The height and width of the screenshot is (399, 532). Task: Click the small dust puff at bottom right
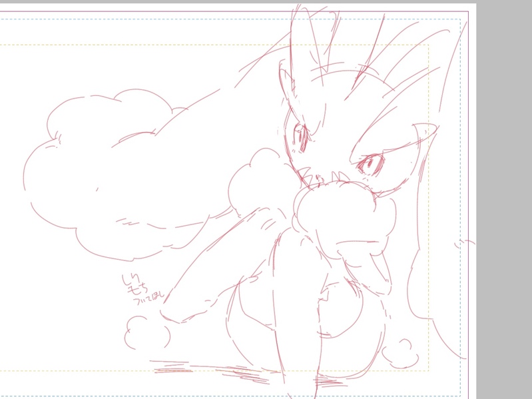click(400, 354)
